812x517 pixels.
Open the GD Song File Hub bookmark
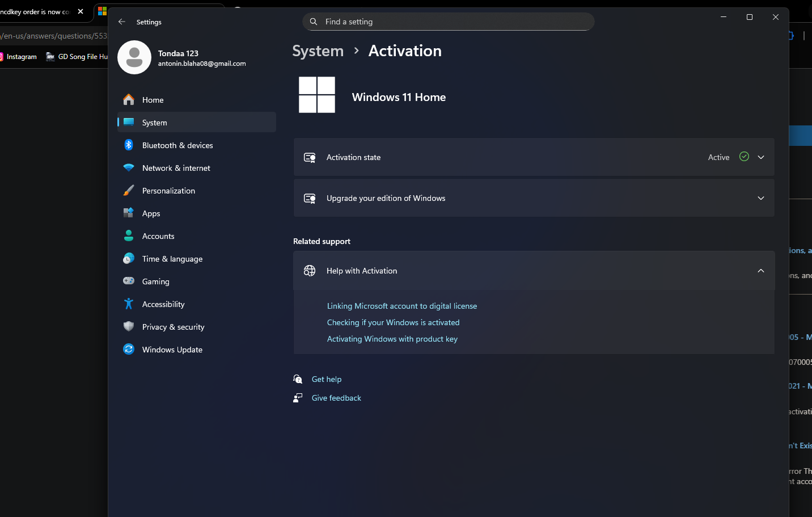point(77,57)
